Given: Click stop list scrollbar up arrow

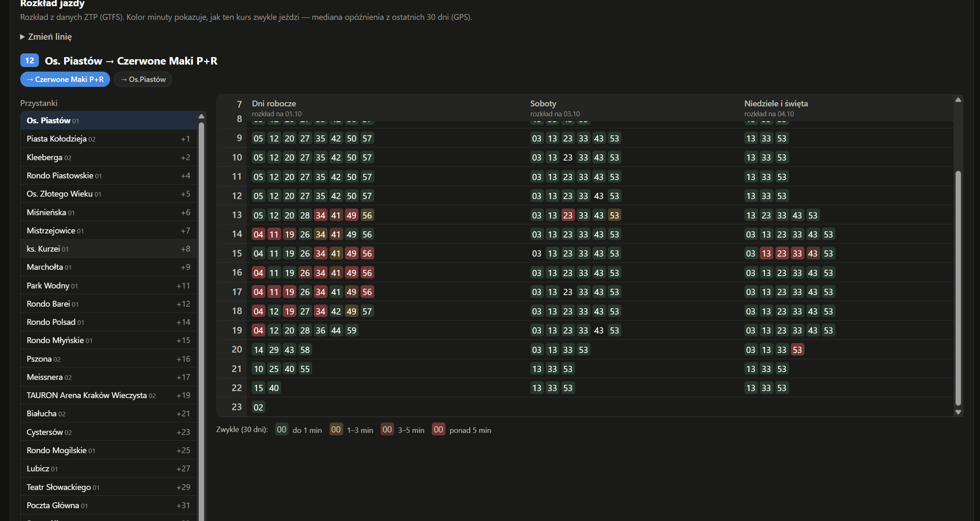Looking at the screenshot, I should 201,116.
